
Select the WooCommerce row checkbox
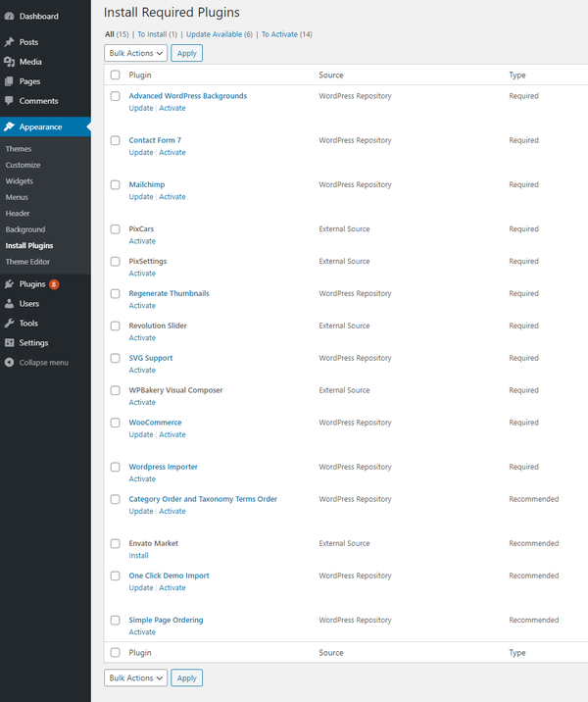[116, 423]
